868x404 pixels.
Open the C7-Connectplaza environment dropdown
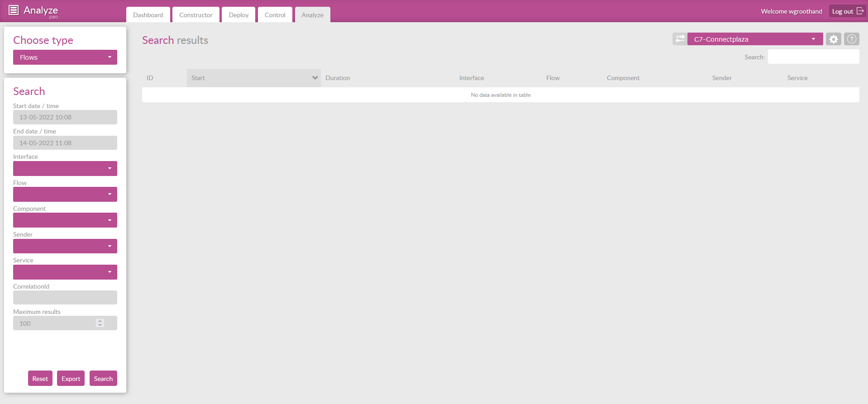[x=754, y=39]
